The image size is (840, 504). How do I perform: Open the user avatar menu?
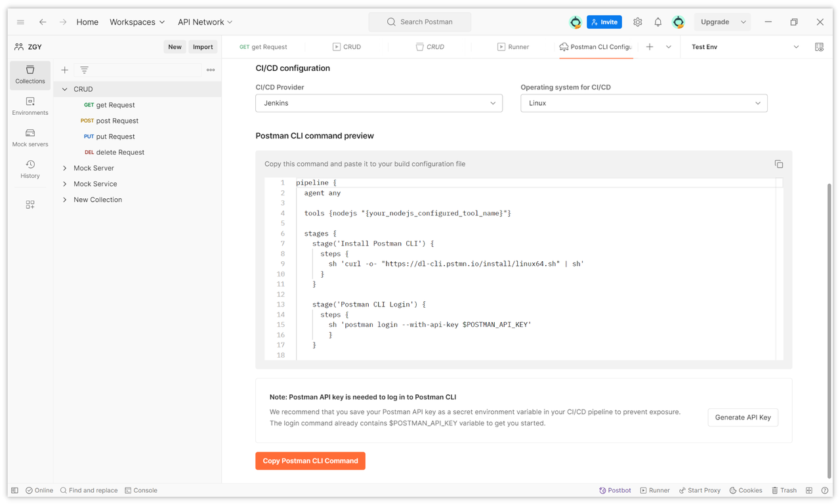679,22
